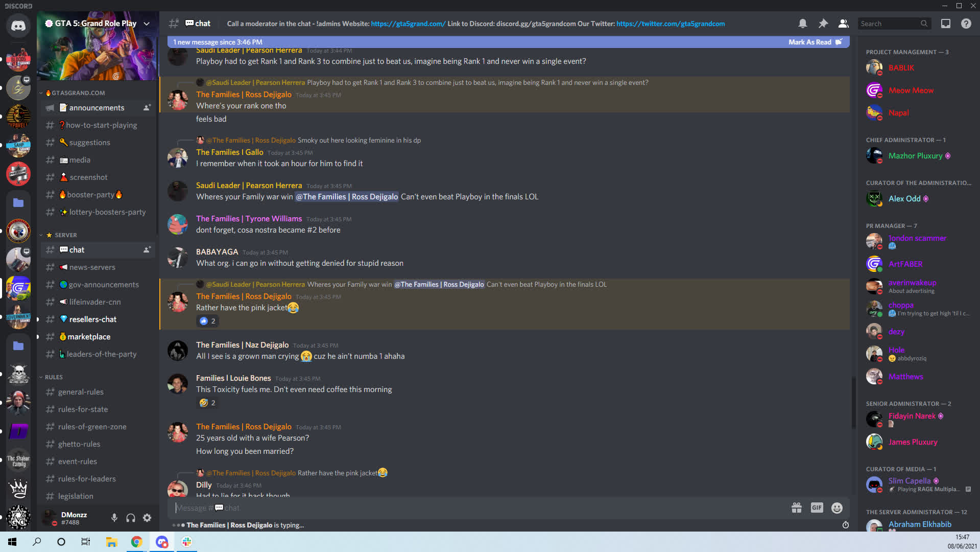Toggle headphones deafen

(x=131, y=518)
